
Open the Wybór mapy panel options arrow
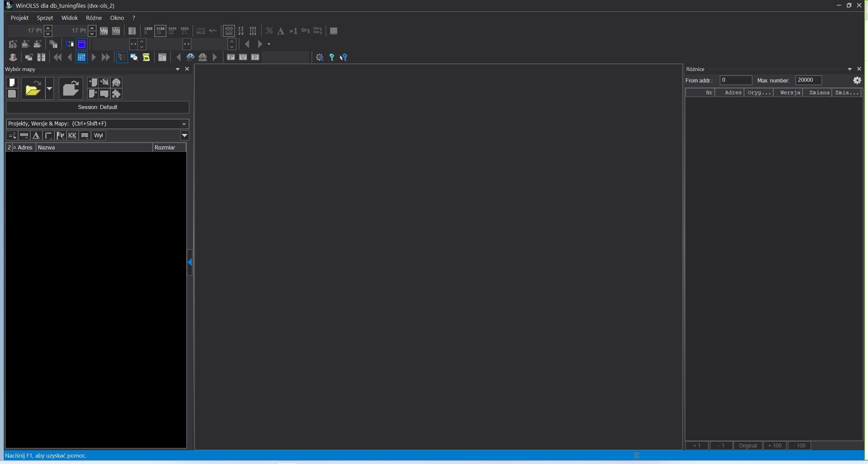coord(177,69)
